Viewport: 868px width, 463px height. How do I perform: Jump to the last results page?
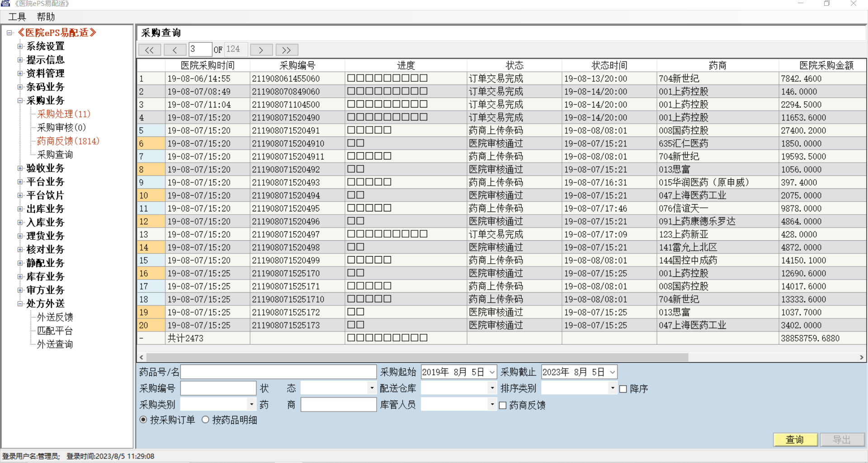(287, 50)
